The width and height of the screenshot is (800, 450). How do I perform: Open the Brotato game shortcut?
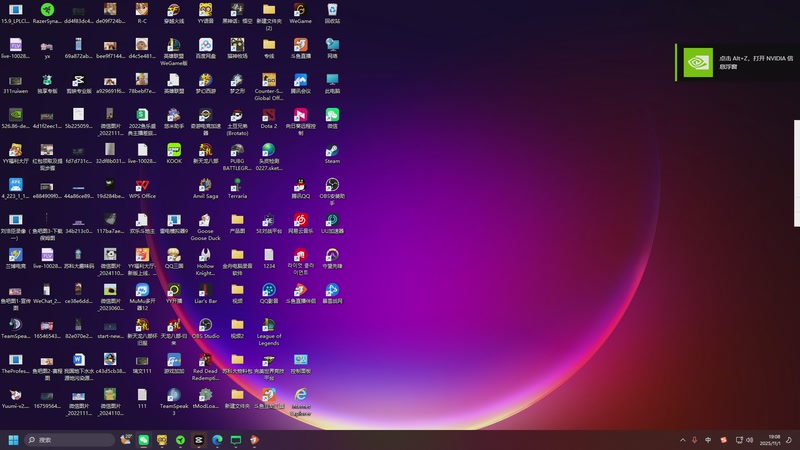[x=237, y=121]
